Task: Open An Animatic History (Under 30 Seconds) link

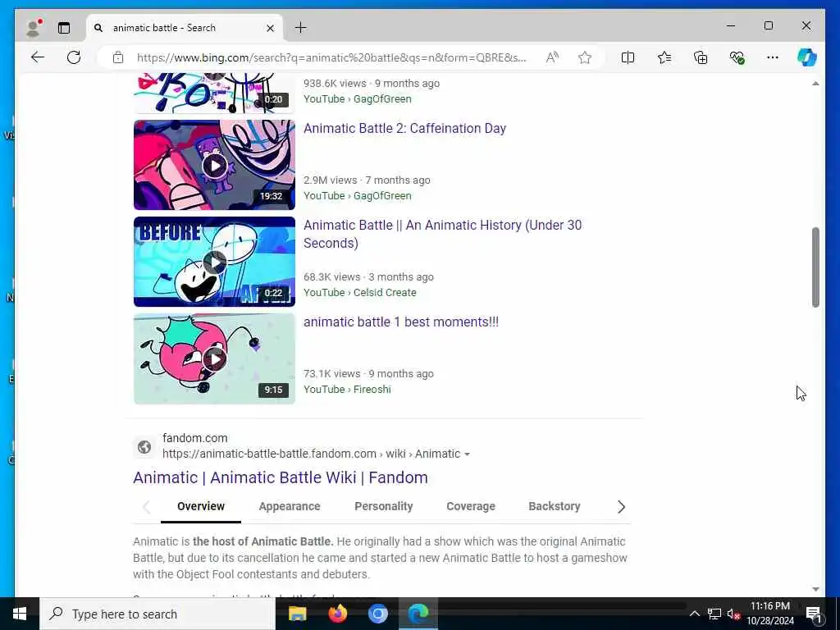Action: click(442, 234)
